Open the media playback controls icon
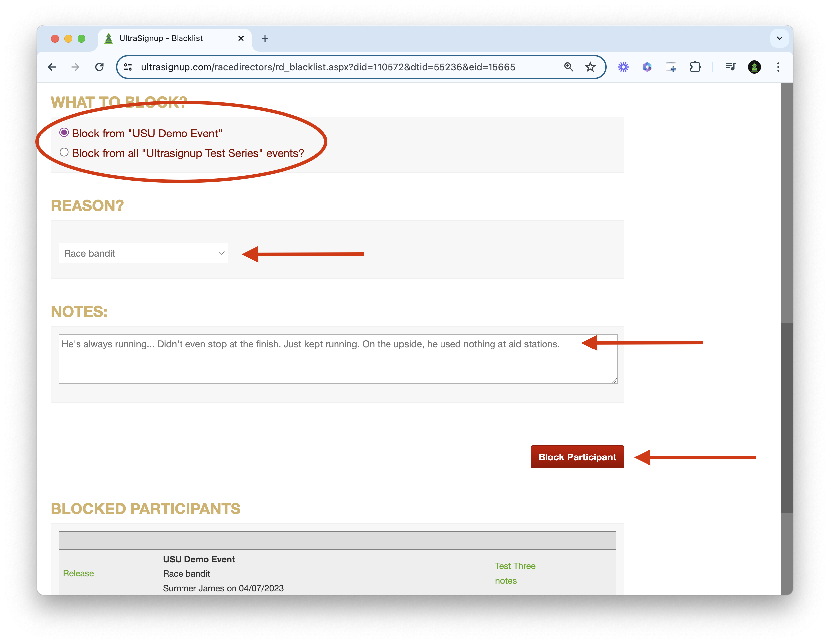Screen dimensions: 830x644 click(730, 67)
